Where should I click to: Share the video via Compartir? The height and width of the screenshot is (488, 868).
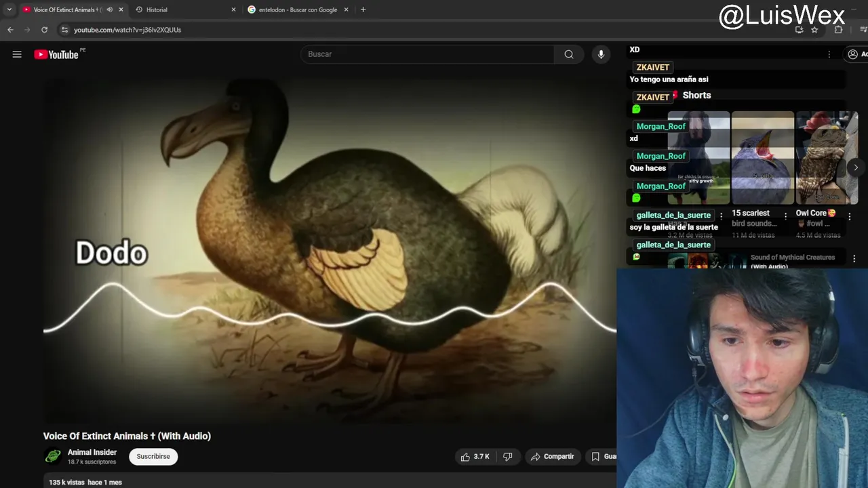pos(552,457)
